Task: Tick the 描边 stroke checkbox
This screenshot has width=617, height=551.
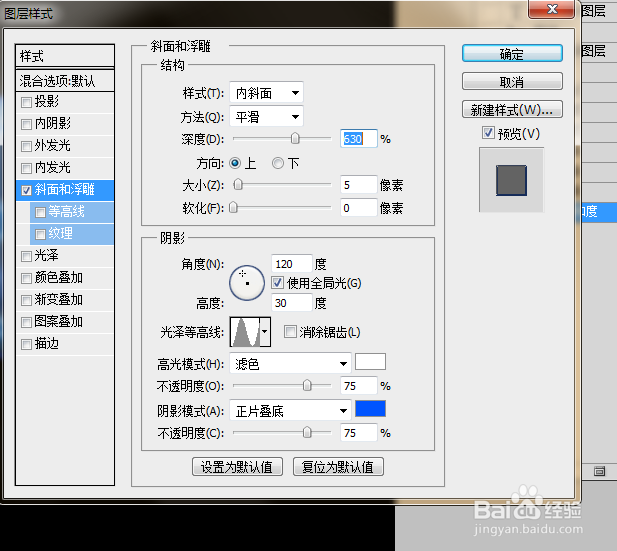Action: pyautogui.click(x=26, y=345)
